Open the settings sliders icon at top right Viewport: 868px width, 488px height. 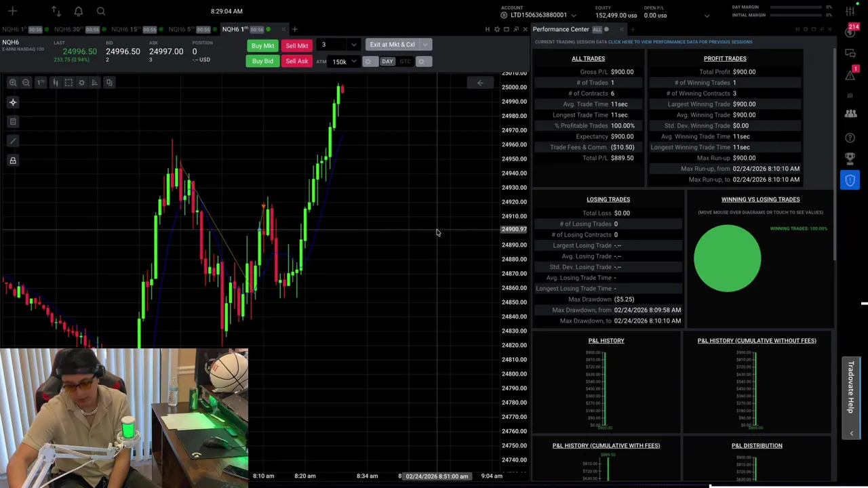pyautogui.click(x=850, y=11)
